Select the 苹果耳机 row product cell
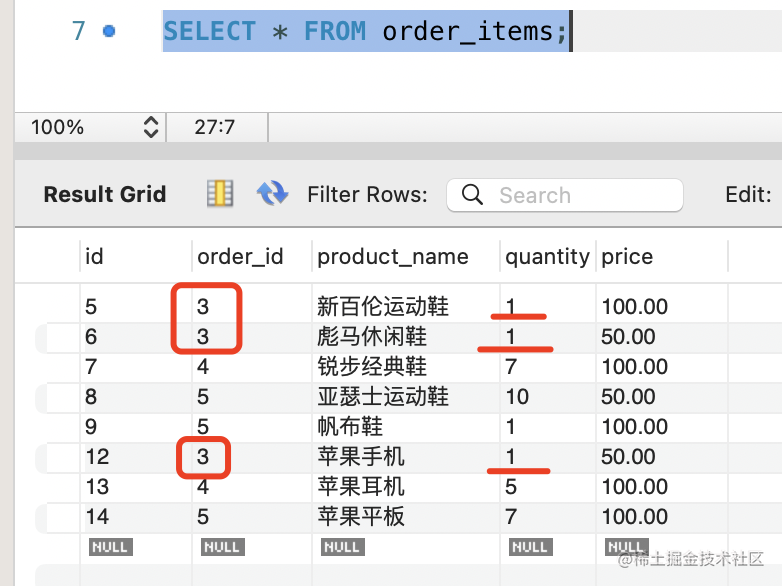The height and width of the screenshot is (586, 782). [x=361, y=487]
